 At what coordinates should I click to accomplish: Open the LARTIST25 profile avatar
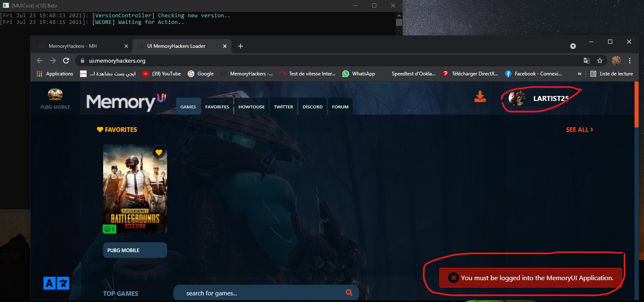point(517,98)
